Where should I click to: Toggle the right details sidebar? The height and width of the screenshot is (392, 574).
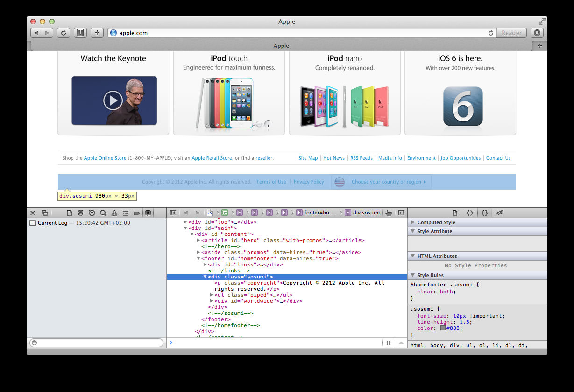pos(401,213)
